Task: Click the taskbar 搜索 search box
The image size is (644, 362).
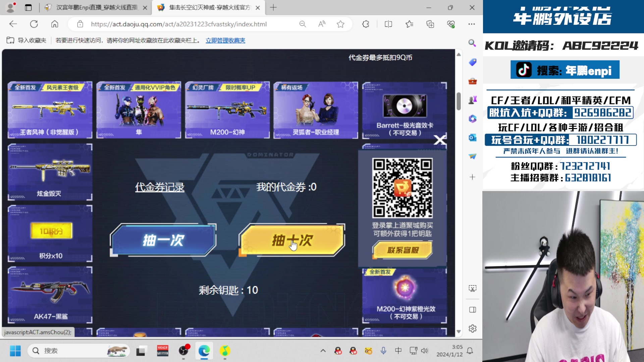Action: point(79,351)
